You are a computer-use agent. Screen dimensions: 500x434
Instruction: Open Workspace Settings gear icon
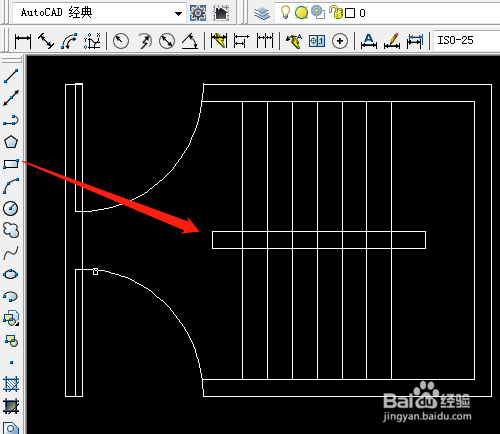tap(198, 13)
